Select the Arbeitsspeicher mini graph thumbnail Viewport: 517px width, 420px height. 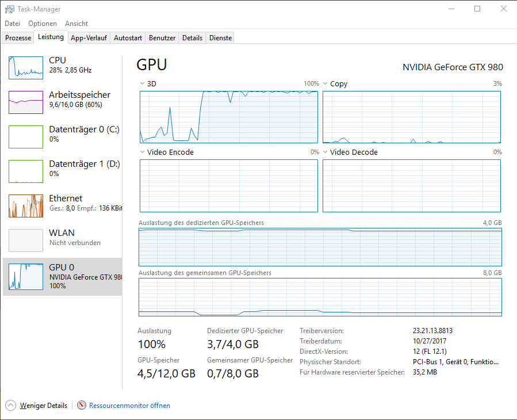[26, 102]
